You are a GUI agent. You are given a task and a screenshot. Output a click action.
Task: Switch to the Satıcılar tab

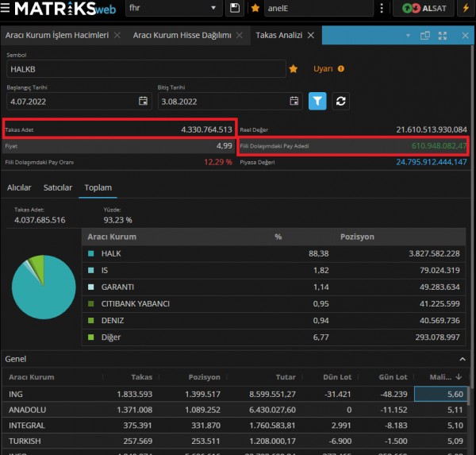[x=58, y=188]
